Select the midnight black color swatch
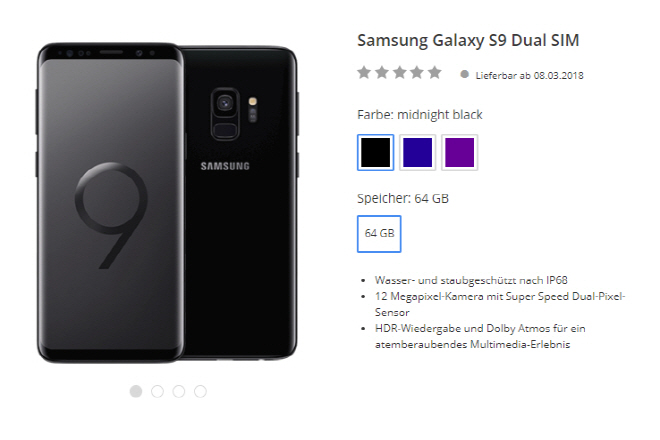The image size is (660, 440). click(375, 152)
